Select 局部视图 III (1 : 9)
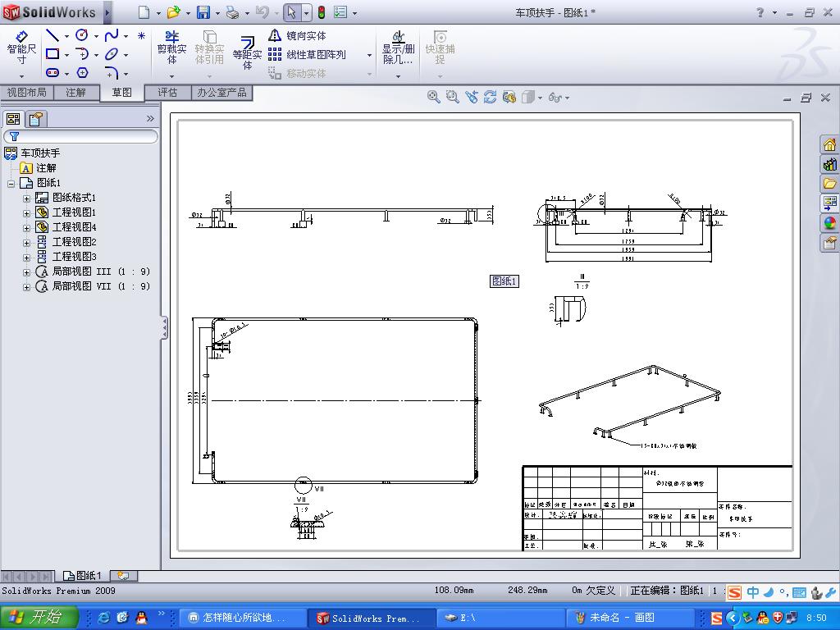 click(93, 272)
